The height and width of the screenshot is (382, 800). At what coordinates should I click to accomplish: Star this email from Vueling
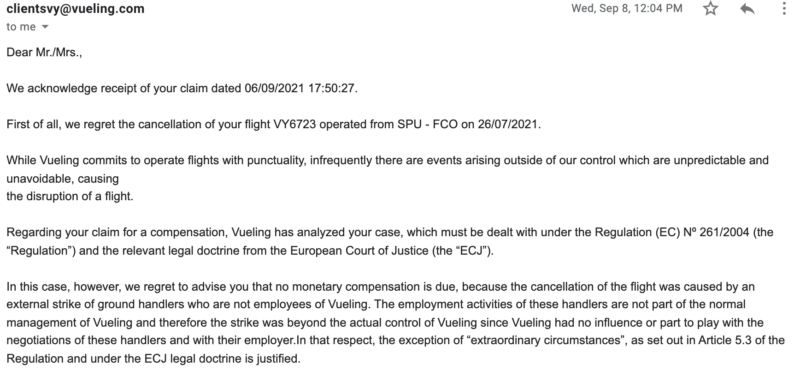[x=710, y=9]
